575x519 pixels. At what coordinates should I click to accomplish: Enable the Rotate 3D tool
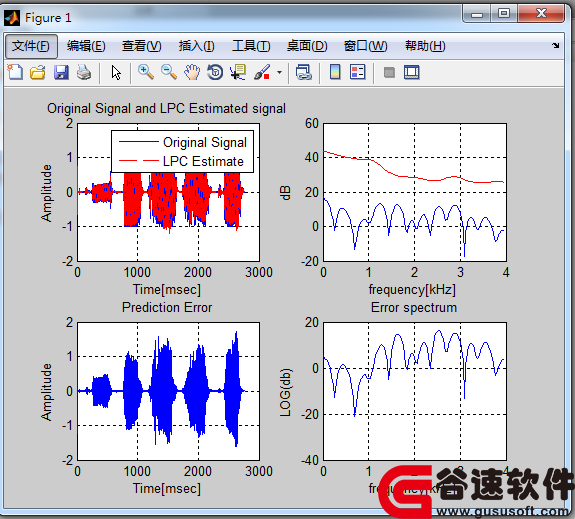click(x=215, y=72)
